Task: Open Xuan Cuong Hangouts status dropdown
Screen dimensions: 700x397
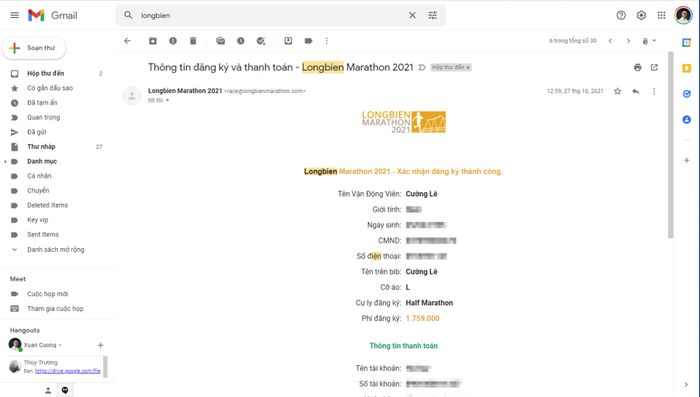Action: (60, 345)
